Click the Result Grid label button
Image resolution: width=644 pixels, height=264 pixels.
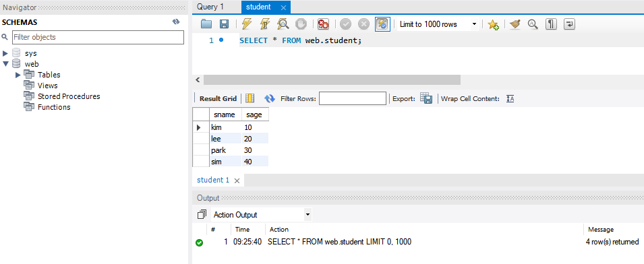click(x=218, y=98)
